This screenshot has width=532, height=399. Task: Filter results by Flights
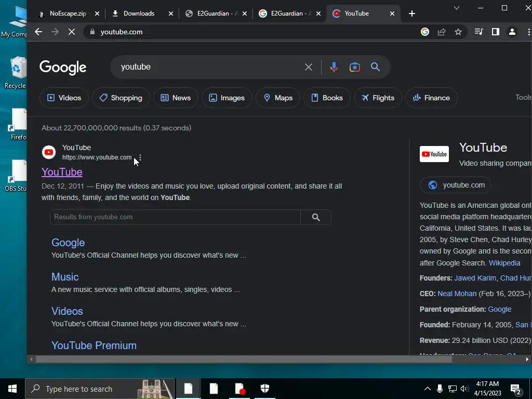pos(378,98)
